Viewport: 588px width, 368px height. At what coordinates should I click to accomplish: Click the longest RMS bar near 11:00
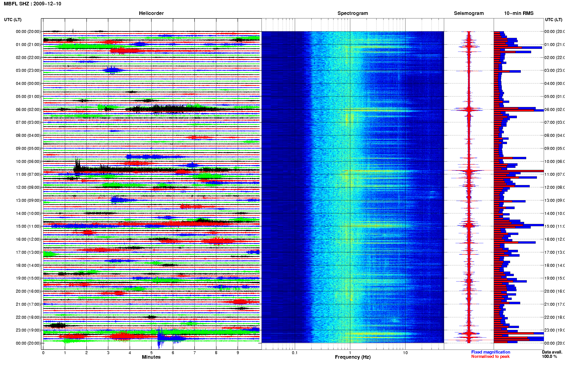tap(519, 171)
